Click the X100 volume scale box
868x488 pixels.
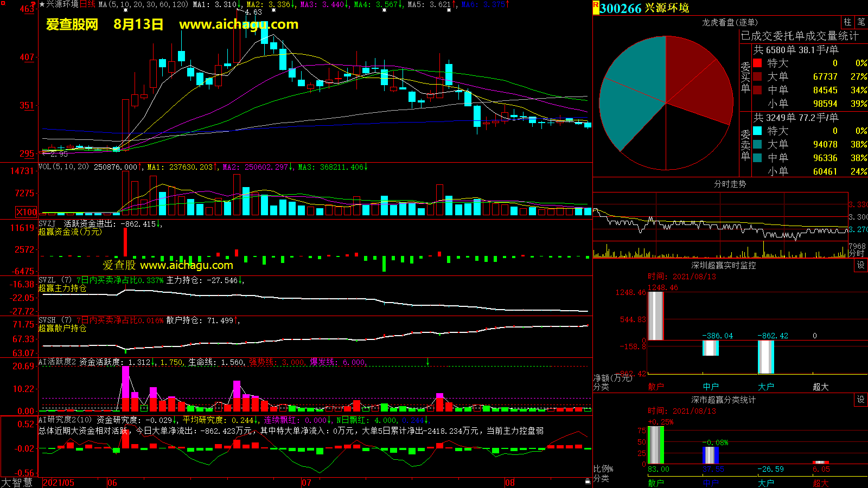(x=27, y=212)
